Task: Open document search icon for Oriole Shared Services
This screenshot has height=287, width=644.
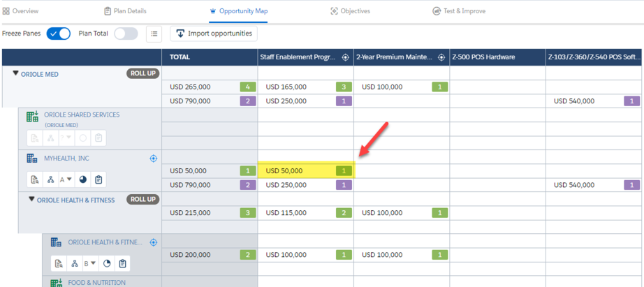Action: (x=35, y=138)
